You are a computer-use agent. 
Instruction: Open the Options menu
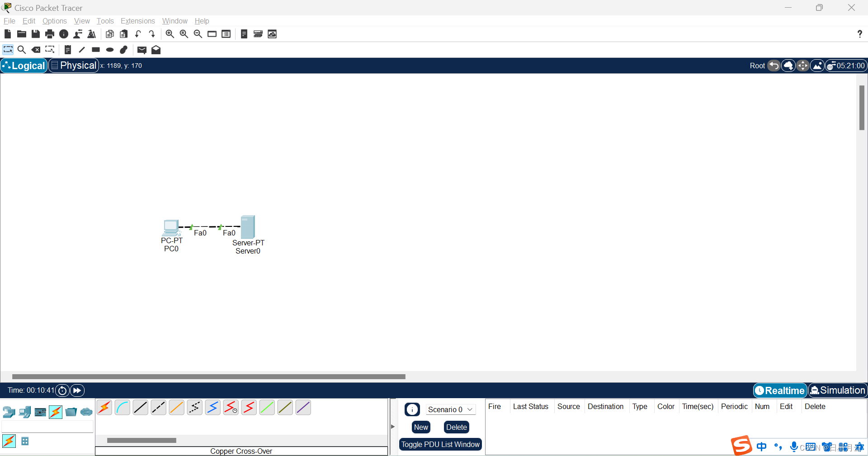tap(55, 21)
